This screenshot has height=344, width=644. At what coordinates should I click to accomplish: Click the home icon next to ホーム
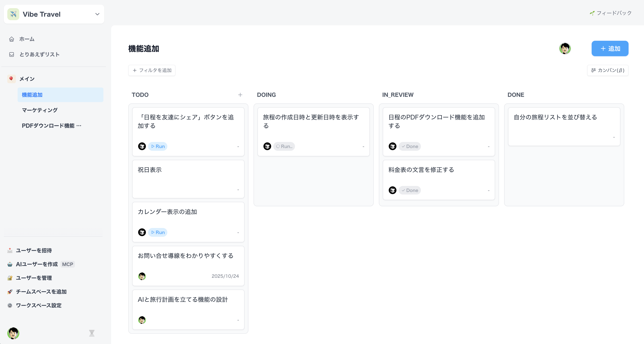tap(12, 39)
